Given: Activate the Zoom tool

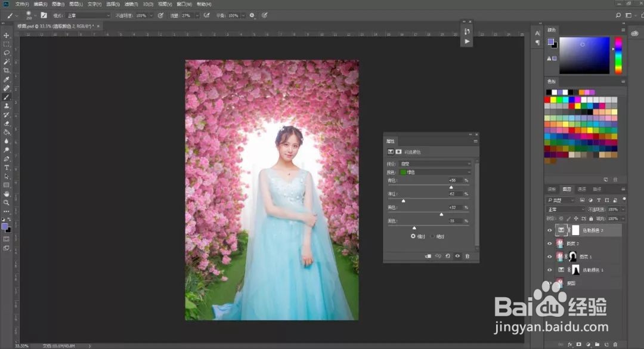Looking at the screenshot, I should (7, 202).
